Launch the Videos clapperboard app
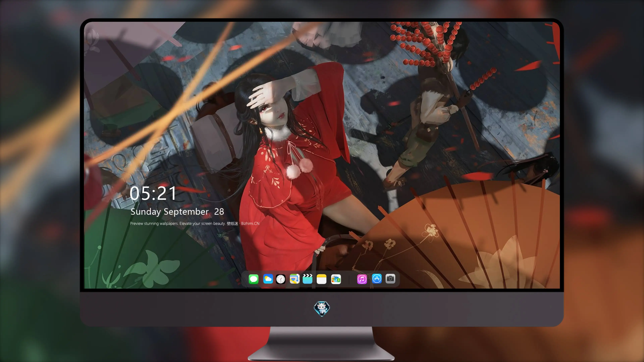Viewport: 644px width, 362px height. point(308,279)
